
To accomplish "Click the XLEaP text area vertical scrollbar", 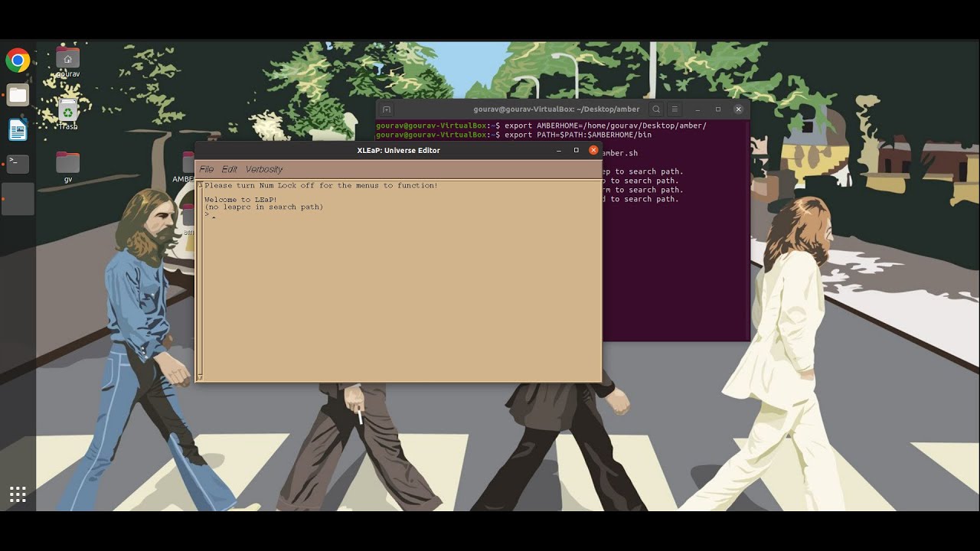I will pos(200,280).
